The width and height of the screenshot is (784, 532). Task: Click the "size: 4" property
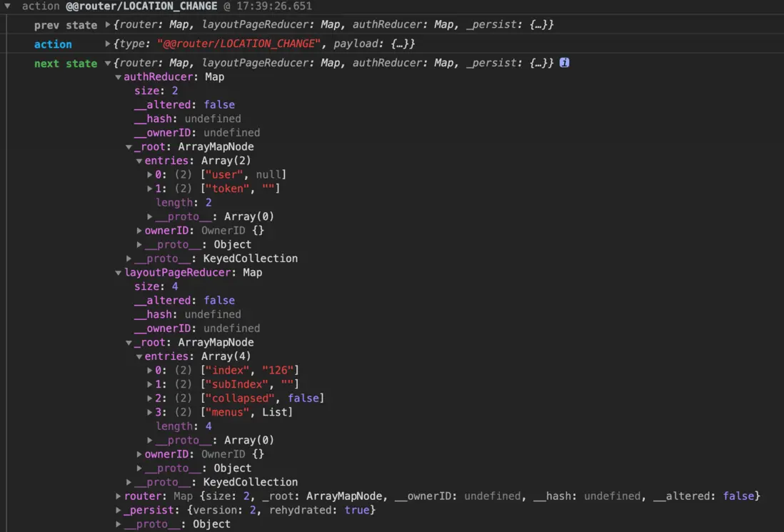coord(156,286)
